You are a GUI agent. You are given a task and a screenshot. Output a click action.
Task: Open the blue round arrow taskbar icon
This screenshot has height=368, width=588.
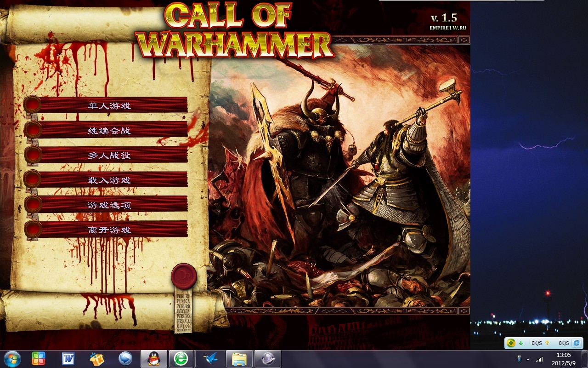point(125,359)
